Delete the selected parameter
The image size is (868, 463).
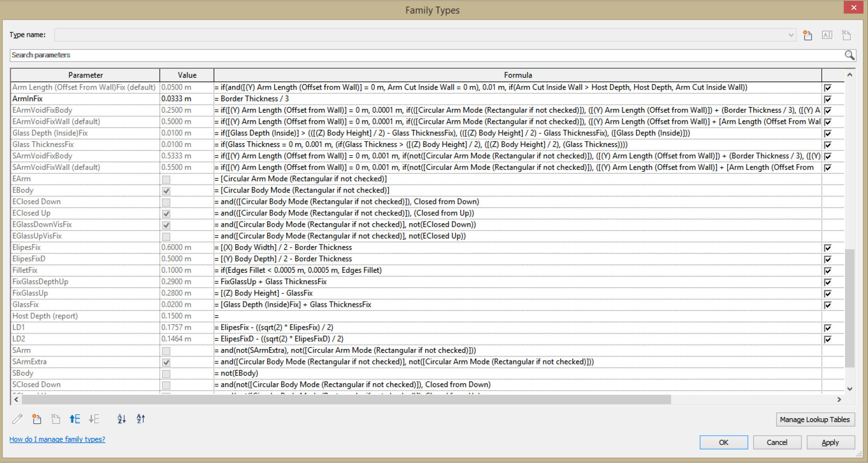[55, 419]
